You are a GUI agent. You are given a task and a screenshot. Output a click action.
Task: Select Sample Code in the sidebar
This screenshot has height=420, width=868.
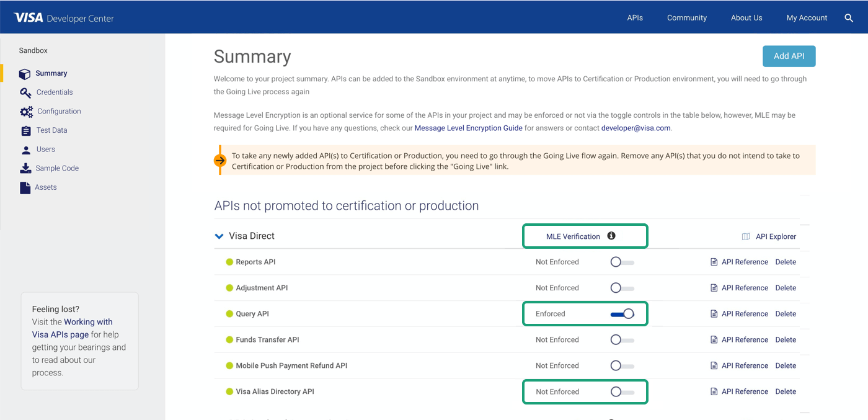pyautogui.click(x=57, y=168)
